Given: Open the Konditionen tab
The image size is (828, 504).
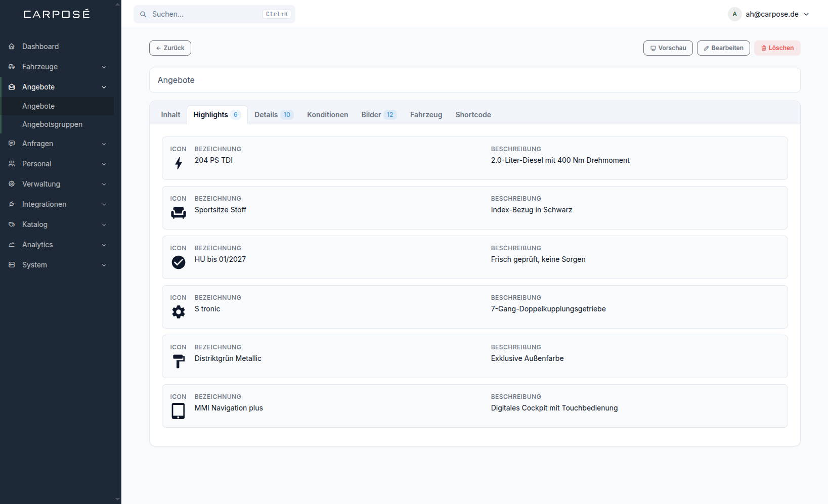Looking at the screenshot, I should [328, 115].
